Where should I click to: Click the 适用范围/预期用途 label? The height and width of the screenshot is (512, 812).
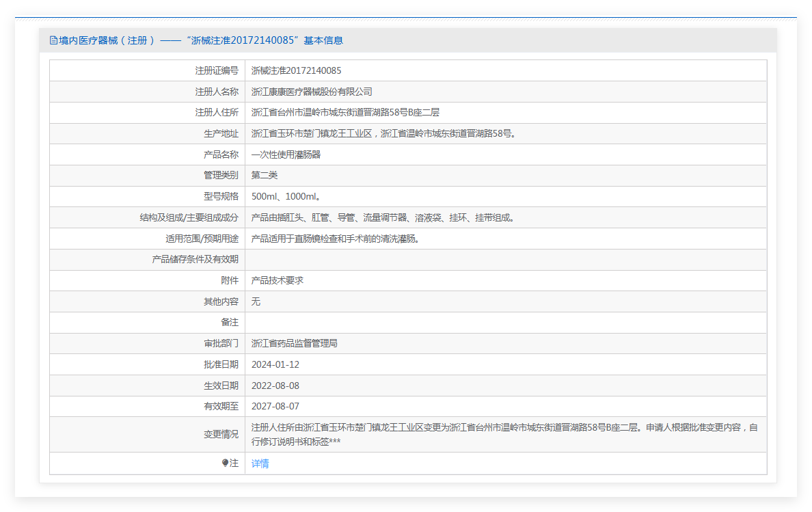click(x=202, y=239)
